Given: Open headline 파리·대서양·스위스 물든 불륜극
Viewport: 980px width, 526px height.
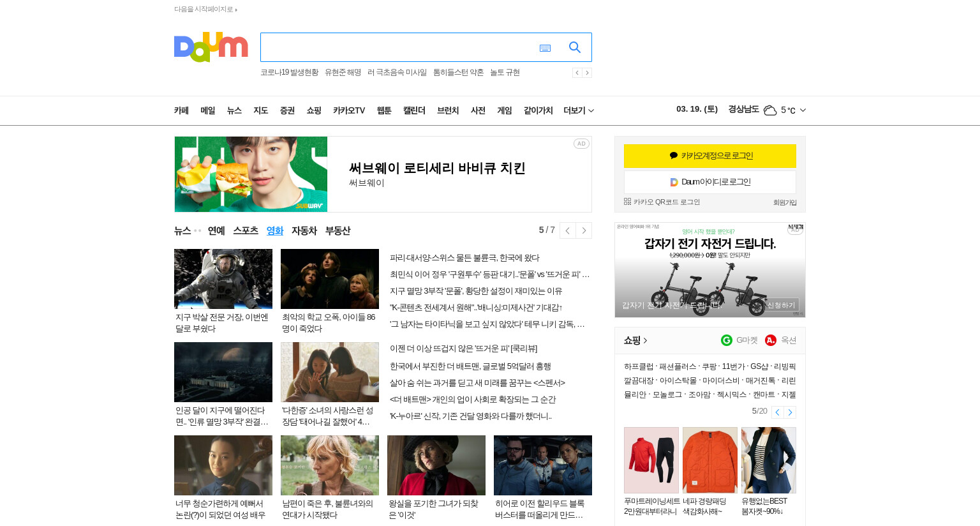Looking at the screenshot, I should coord(464,258).
